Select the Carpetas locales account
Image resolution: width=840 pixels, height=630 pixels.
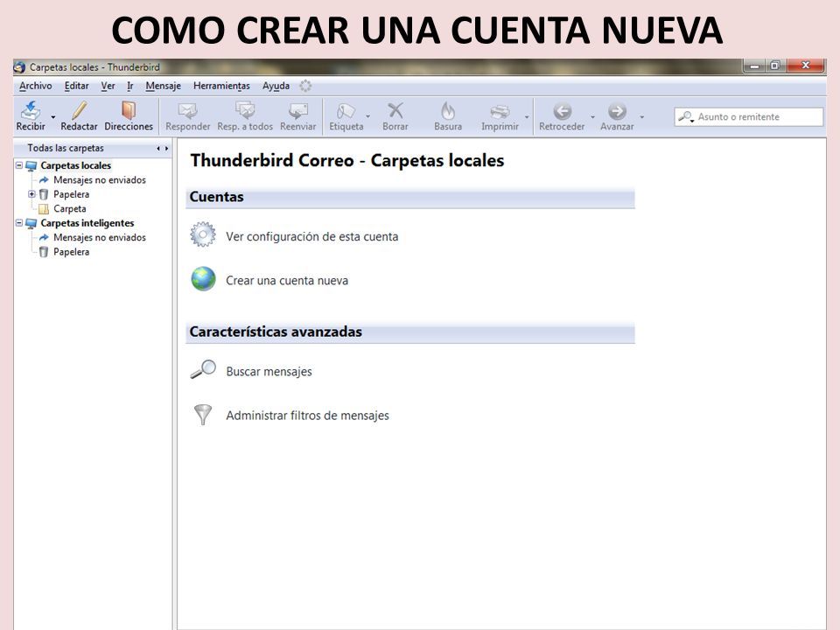click(x=75, y=165)
